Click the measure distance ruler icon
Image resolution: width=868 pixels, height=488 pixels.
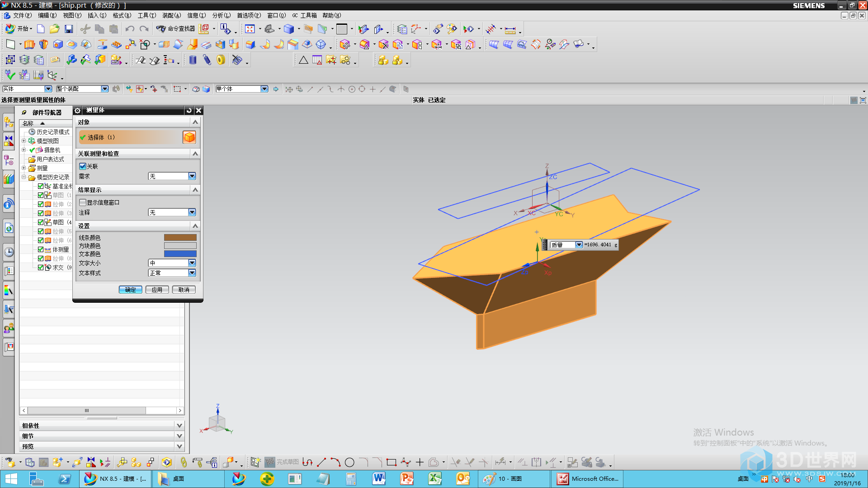(510, 29)
